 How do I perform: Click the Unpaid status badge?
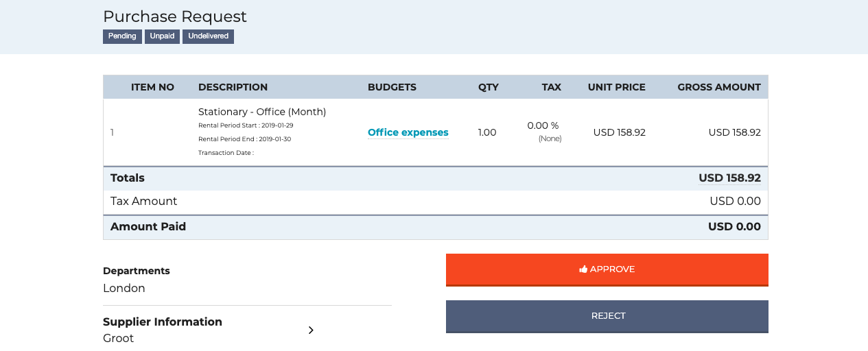tap(163, 36)
